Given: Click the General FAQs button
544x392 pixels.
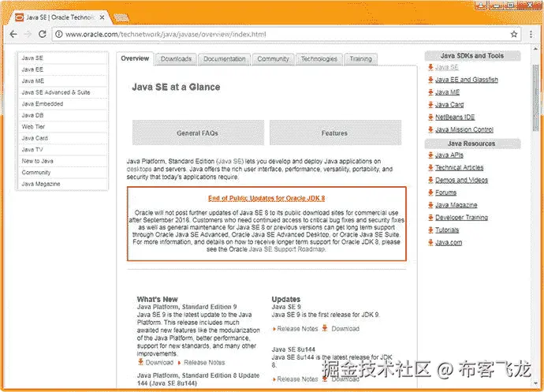Looking at the screenshot, I should [198, 133].
